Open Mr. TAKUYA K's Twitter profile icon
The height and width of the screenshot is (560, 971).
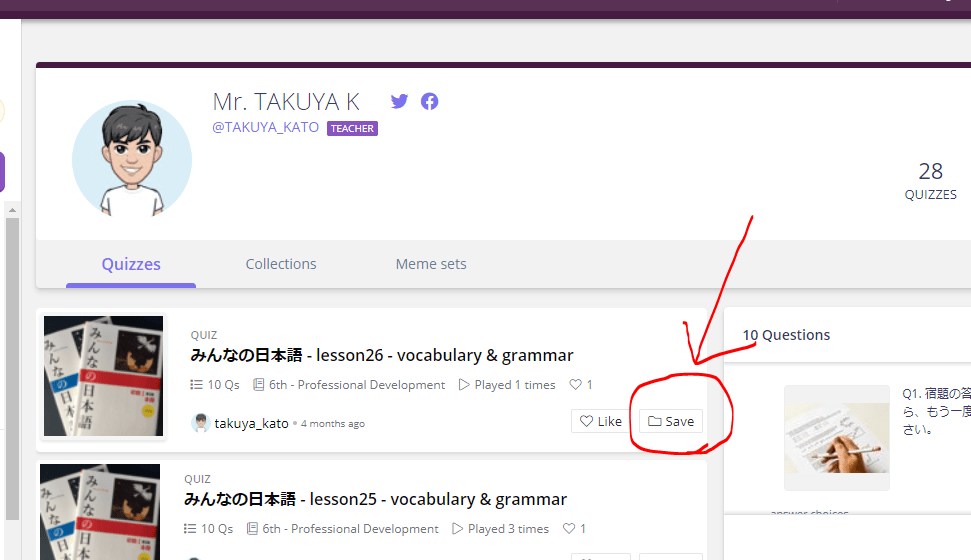pos(399,101)
